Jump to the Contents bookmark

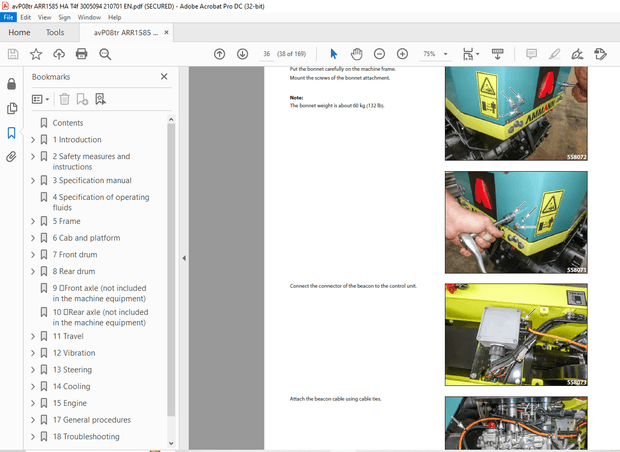tap(68, 123)
